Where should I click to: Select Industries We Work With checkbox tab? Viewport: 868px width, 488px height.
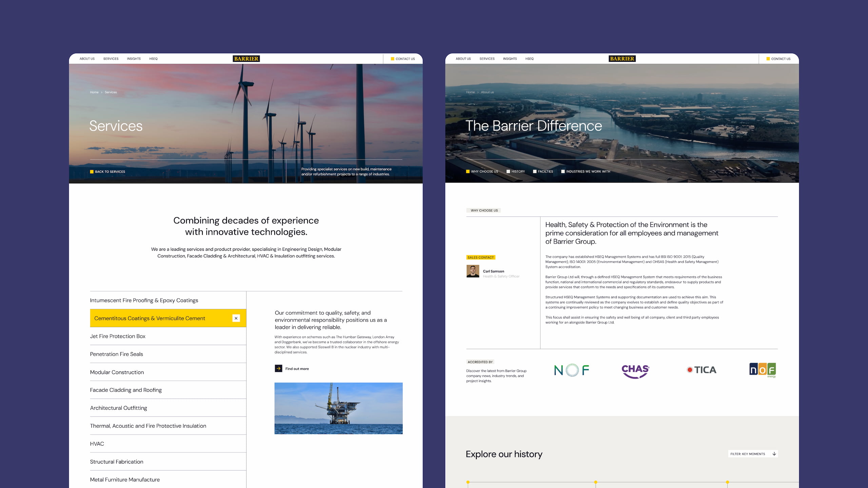coord(585,171)
